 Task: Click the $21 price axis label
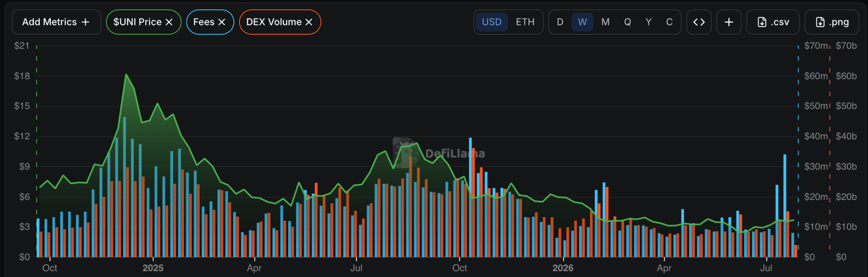[x=22, y=46]
